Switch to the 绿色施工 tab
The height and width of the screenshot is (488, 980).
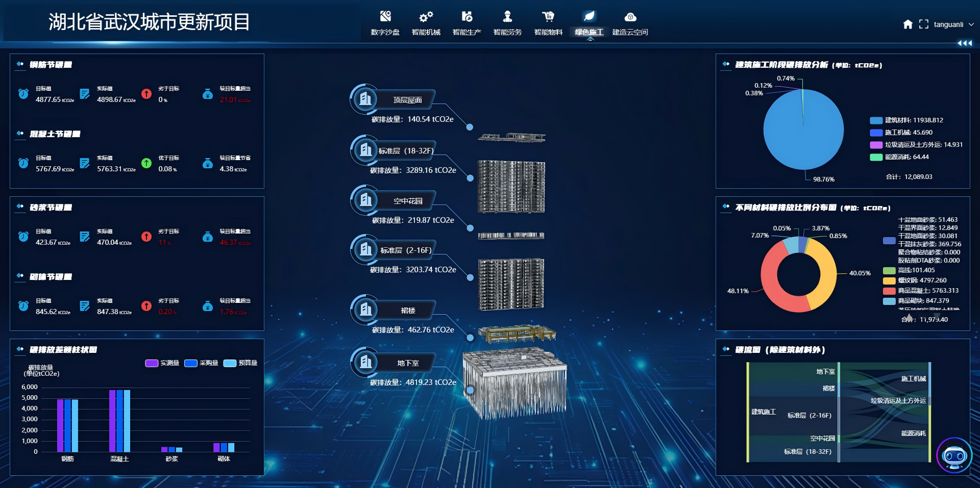click(x=589, y=23)
